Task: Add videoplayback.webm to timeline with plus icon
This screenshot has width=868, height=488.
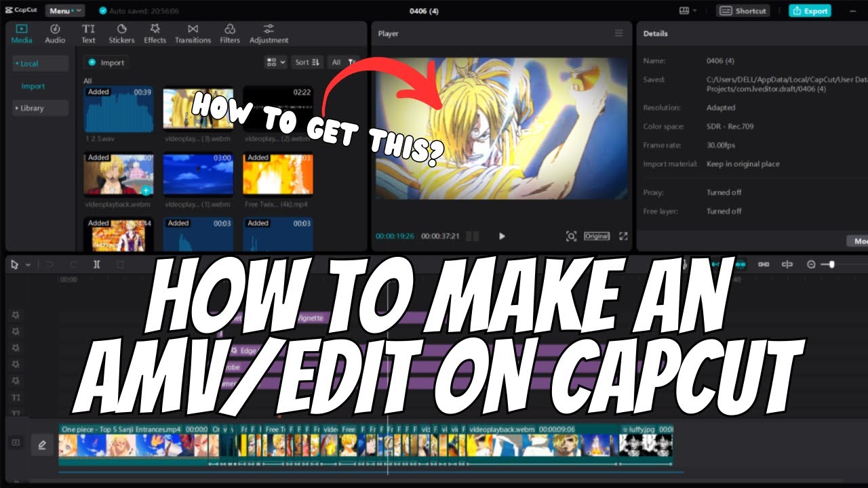Action: pos(145,190)
